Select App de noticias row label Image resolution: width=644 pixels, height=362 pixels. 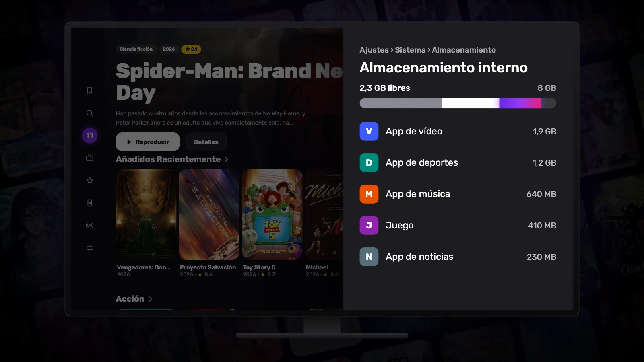click(x=419, y=257)
